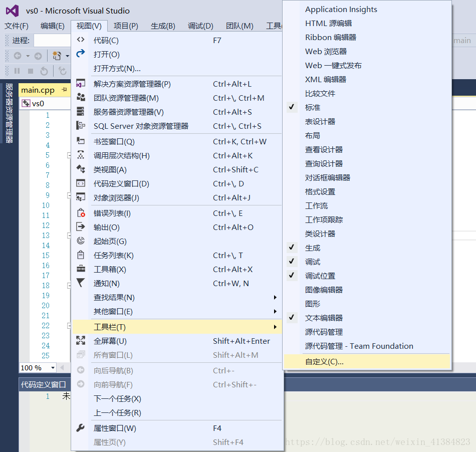Click the new project toolbar icon
Screen dimensions: 476x452
coord(57,56)
